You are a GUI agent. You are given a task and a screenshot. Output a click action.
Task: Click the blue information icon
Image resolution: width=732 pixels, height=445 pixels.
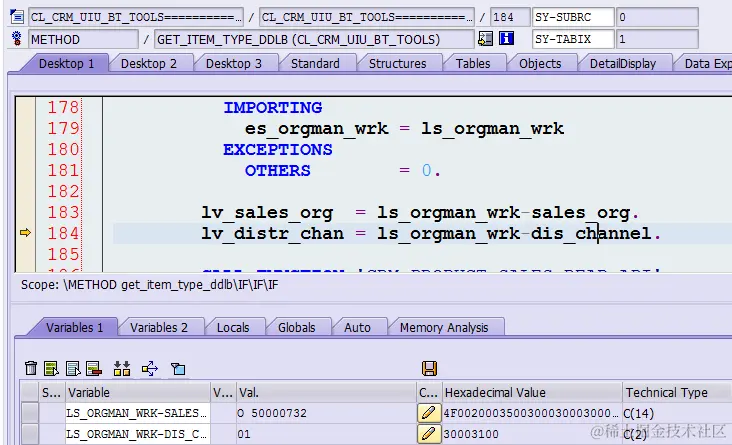pyautogui.click(x=506, y=38)
